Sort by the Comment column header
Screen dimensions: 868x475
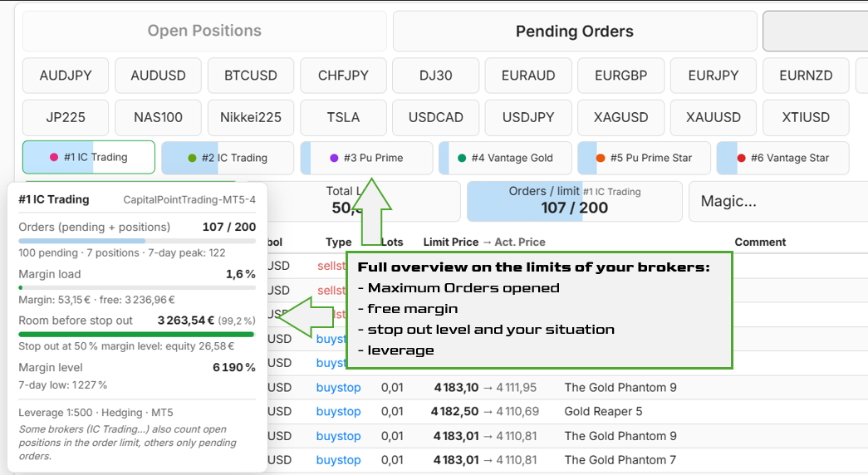coord(760,242)
